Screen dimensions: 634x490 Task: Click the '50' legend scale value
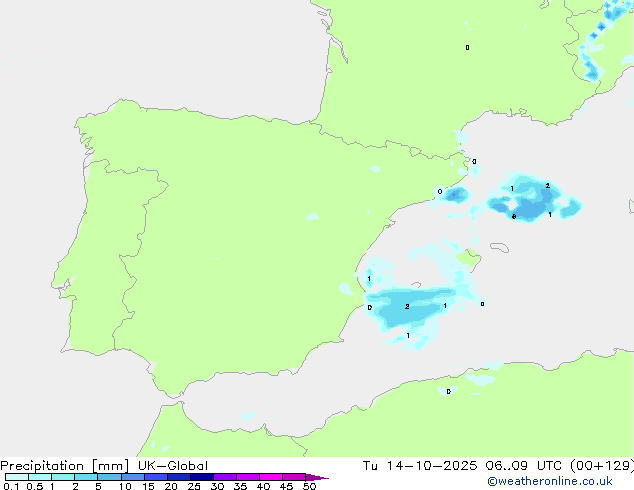click(309, 486)
